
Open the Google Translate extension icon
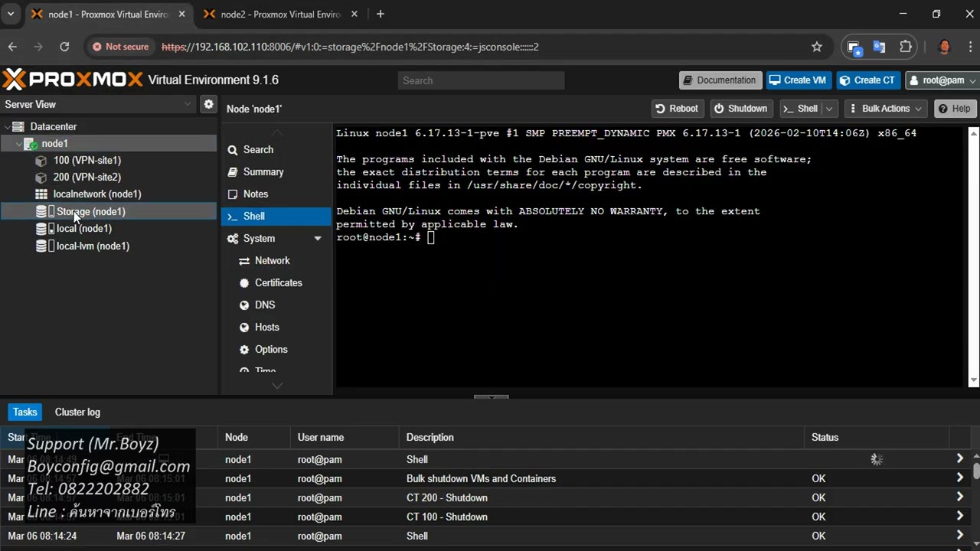click(879, 47)
